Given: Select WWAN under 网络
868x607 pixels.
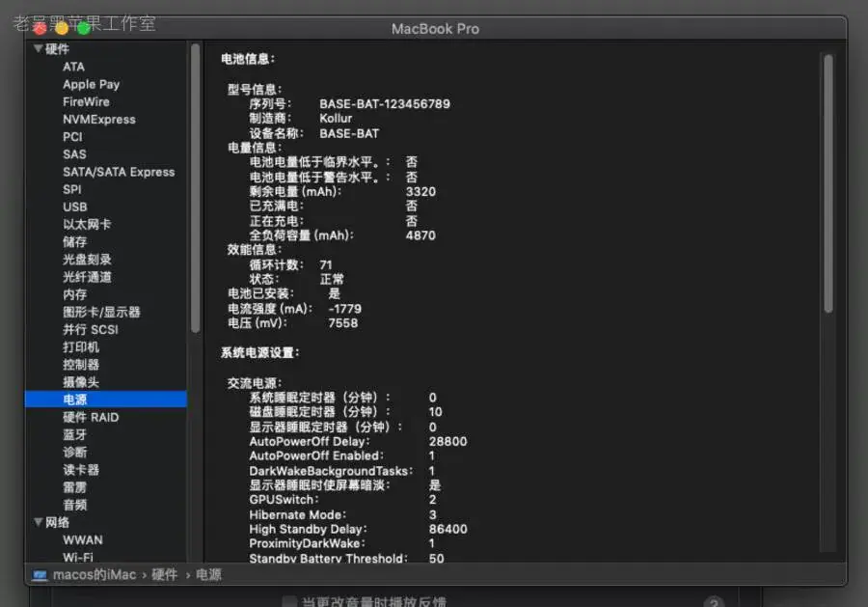Looking at the screenshot, I should [83, 540].
